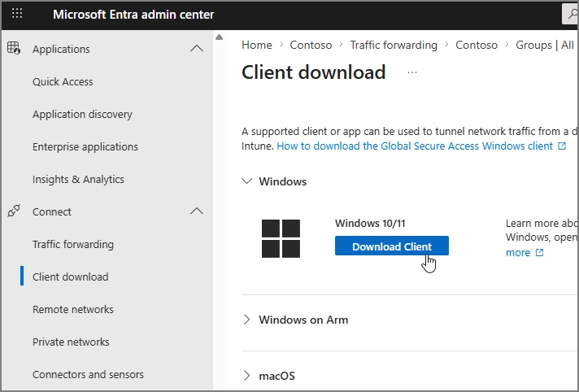This screenshot has width=579, height=392.
Task: Open Enterprise applications in sidebar
Action: click(x=85, y=146)
